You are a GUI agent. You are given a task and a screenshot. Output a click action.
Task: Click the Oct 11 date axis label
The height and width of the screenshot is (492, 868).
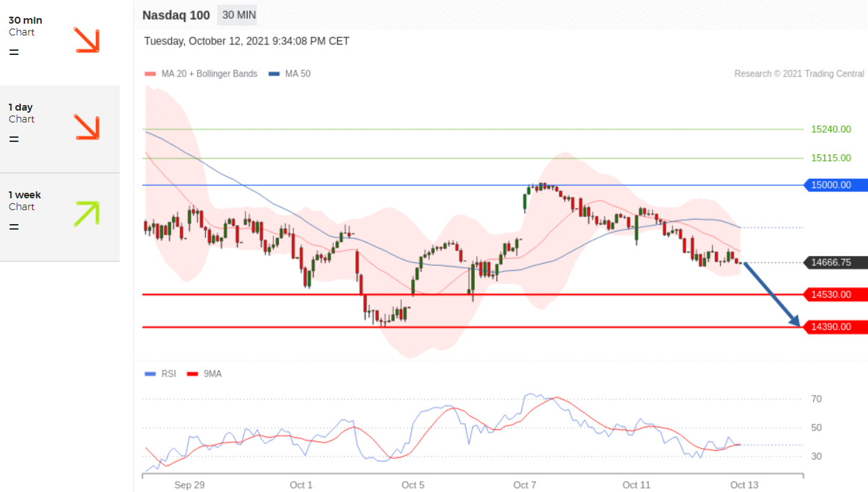pyautogui.click(x=636, y=485)
